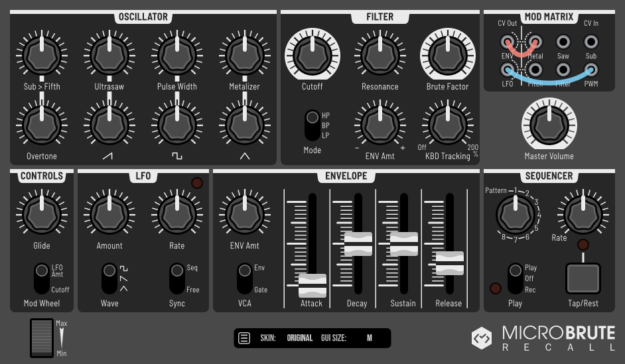
Task: Click the Sub > Fifth oscillator knob
Action: point(42,55)
